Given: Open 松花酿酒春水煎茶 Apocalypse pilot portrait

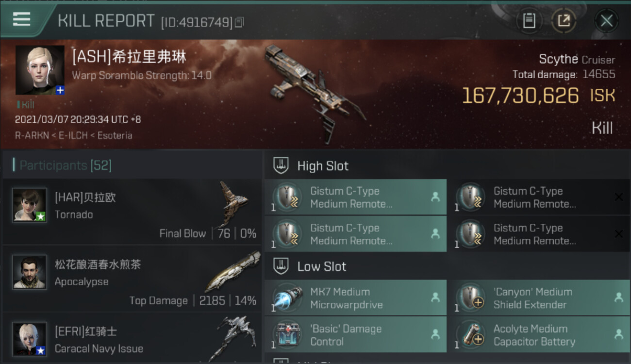Looking at the screenshot, I should point(30,272).
